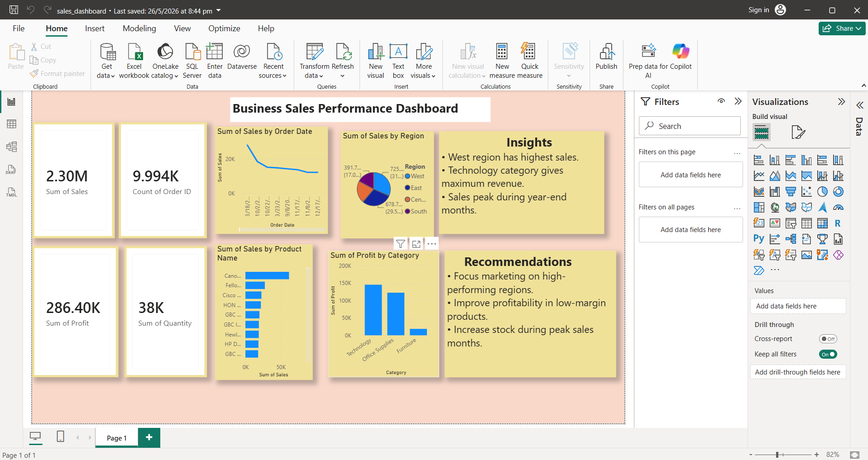Click the Share button

pos(842,28)
